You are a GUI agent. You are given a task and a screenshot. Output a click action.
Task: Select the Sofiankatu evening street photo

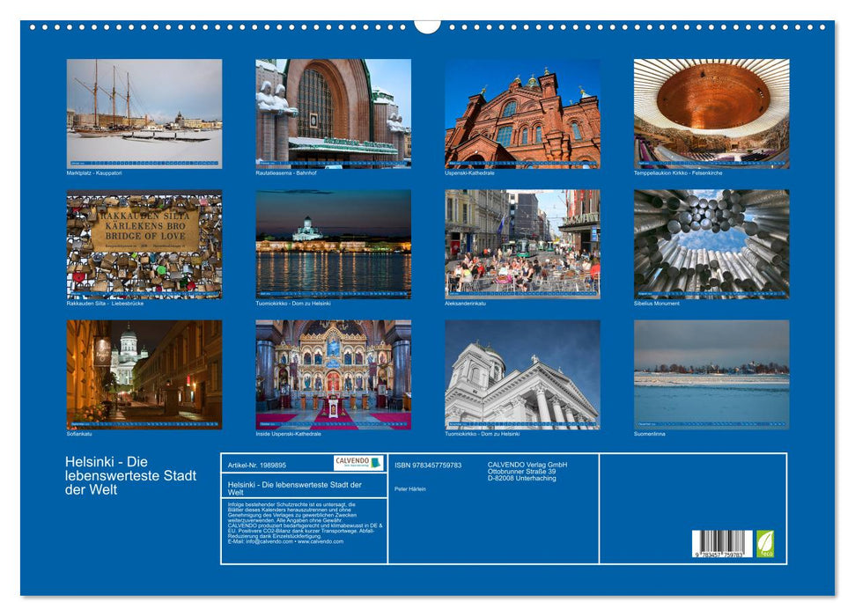click(144, 374)
